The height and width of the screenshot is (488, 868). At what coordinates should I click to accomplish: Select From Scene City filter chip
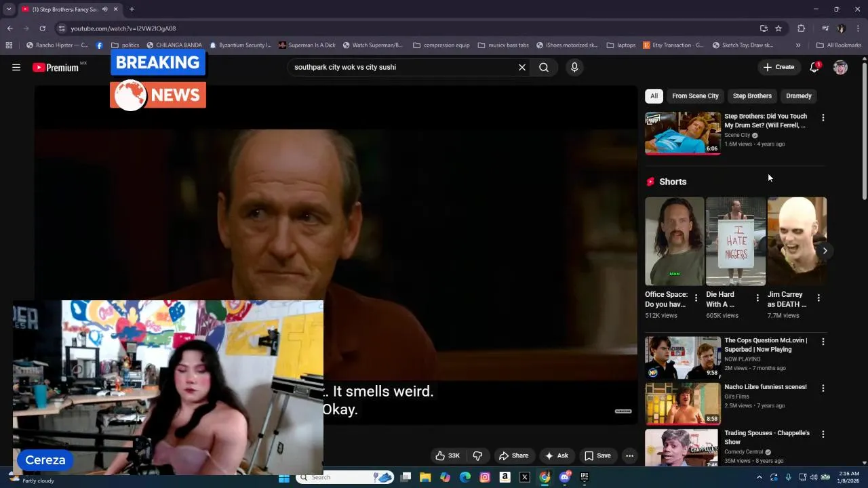pos(695,96)
